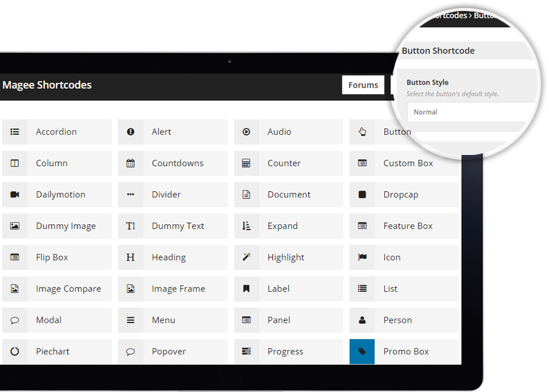
Task: Select the Feature Box icon
Action: (362, 226)
